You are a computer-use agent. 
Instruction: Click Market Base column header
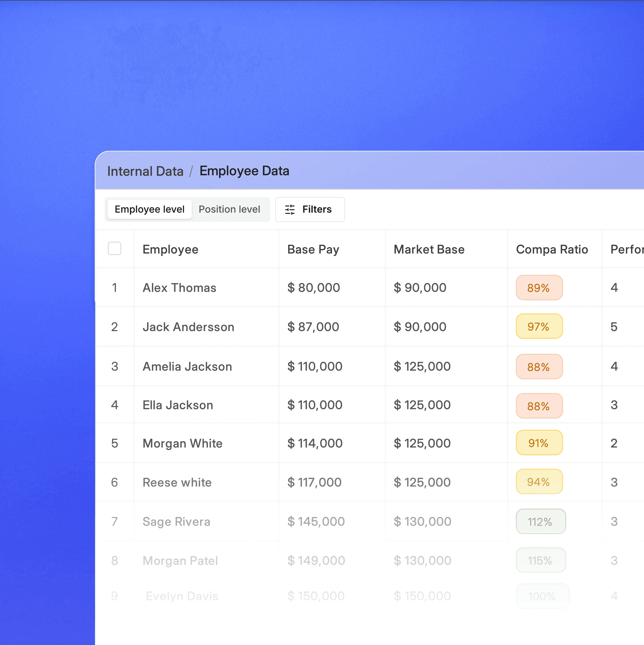pos(429,250)
